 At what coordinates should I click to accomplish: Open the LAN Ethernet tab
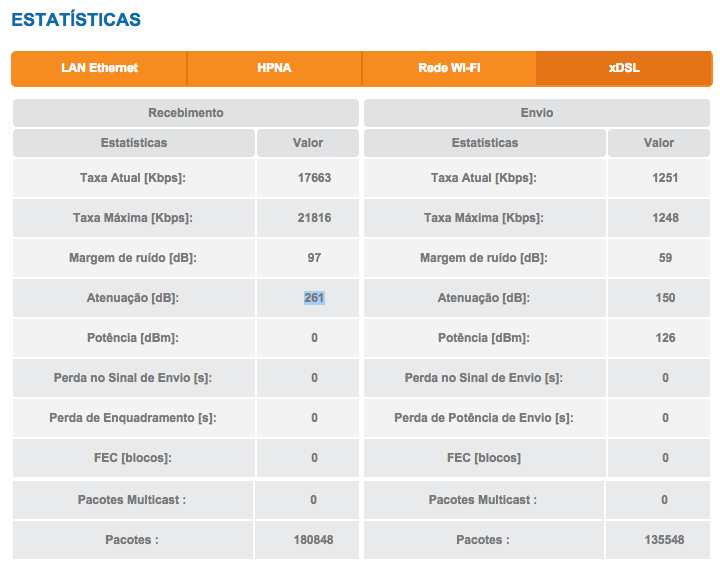[x=99, y=68]
